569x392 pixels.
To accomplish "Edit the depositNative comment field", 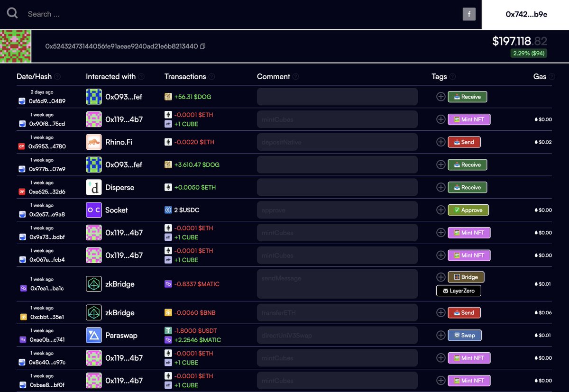I will pyautogui.click(x=337, y=142).
